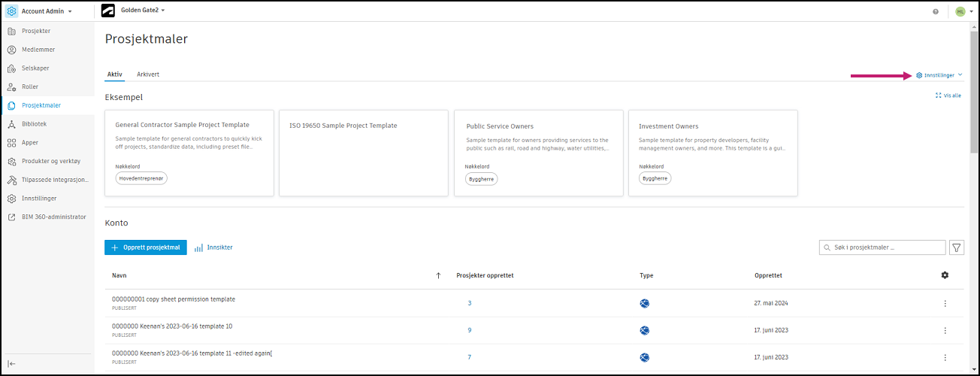Open the HL user avatar menu
The height and width of the screenshot is (376, 980).
click(x=960, y=11)
